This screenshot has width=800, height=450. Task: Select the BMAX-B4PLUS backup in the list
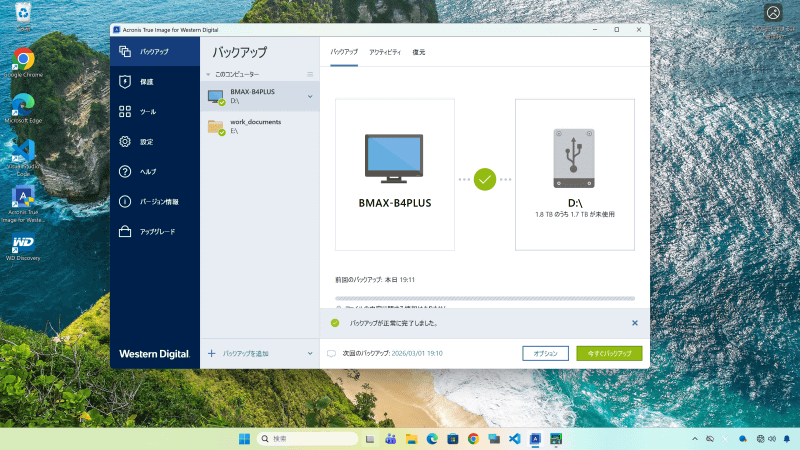tap(260, 96)
